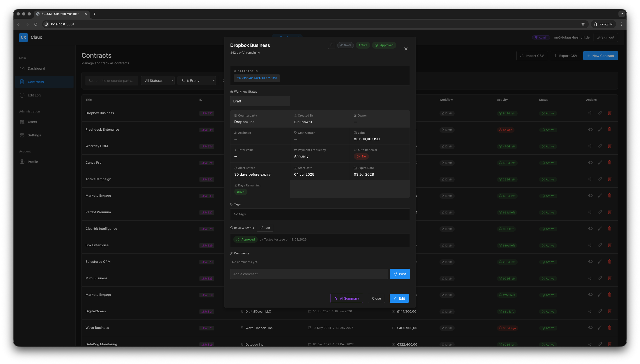The image size is (640, 364).
Task: Delete the Freshdesk Enterprise contract via trash icon
Action: tap(610, 129)
